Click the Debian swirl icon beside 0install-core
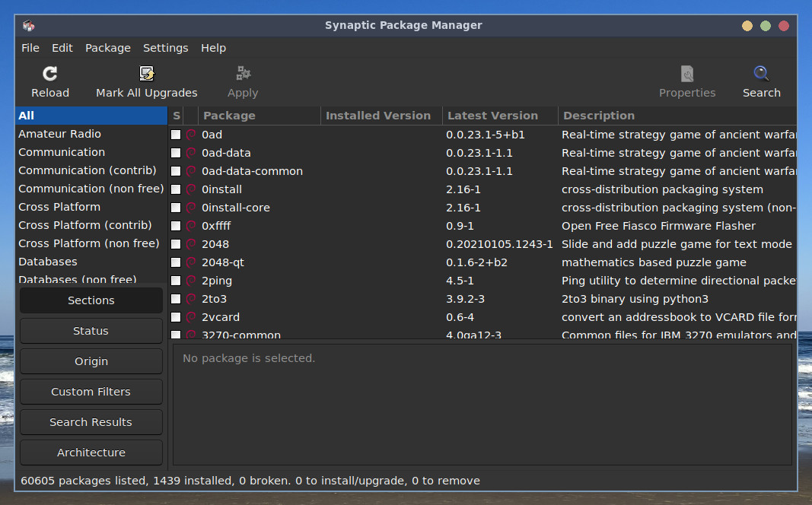 click(x=191, y=208)
